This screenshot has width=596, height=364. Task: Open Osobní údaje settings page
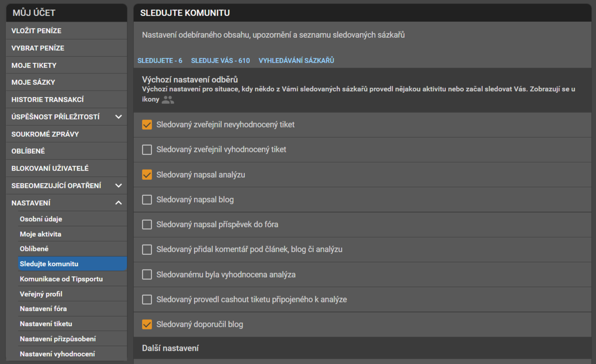tap(41, 219)
